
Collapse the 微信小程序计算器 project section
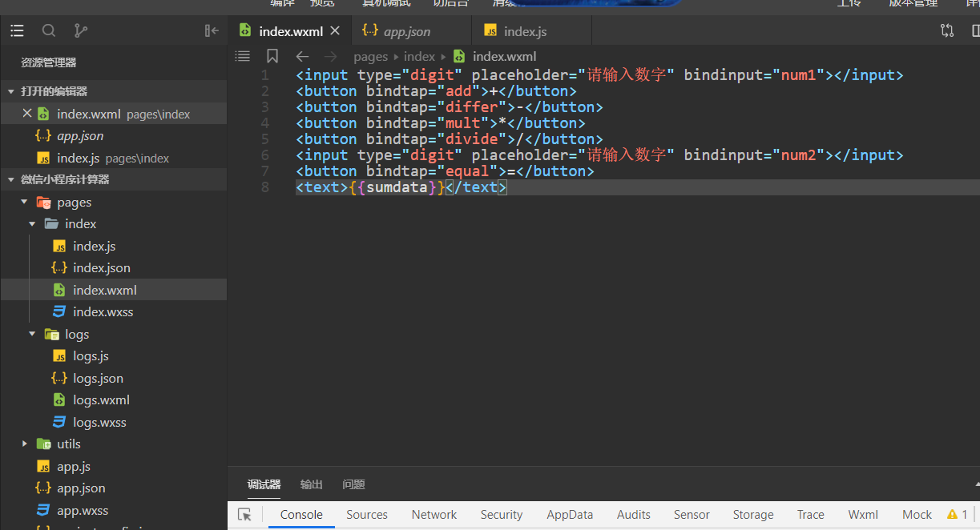click(113, 179)
